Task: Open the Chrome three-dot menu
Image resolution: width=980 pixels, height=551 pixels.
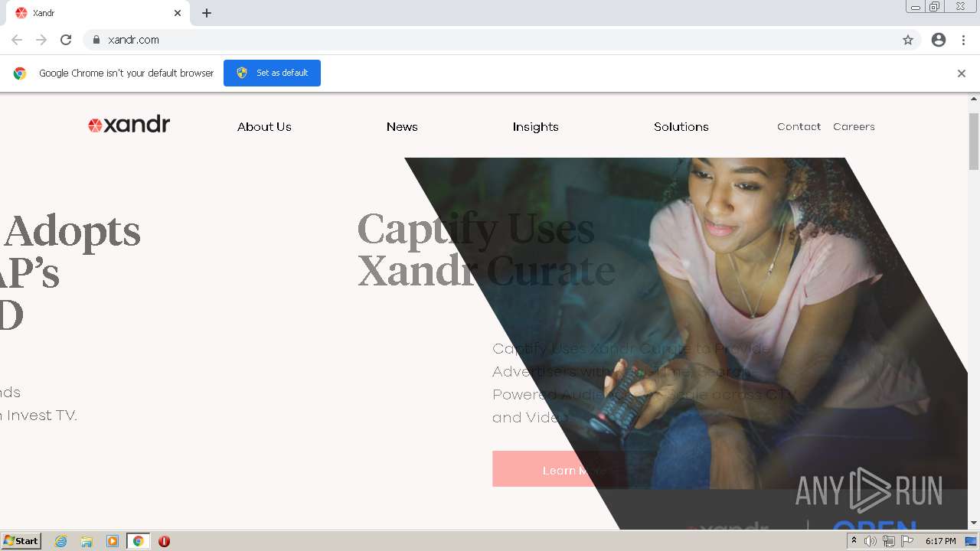Action: click(964, 40)
